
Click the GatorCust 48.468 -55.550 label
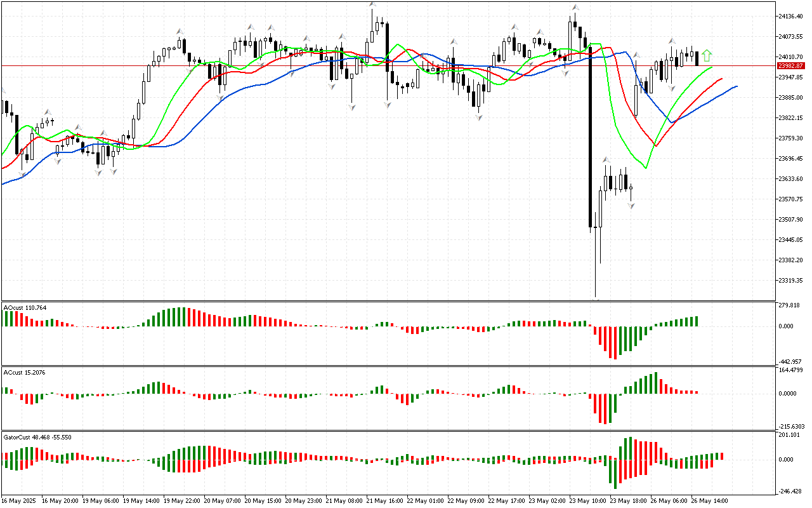click(x=37, y=437)
